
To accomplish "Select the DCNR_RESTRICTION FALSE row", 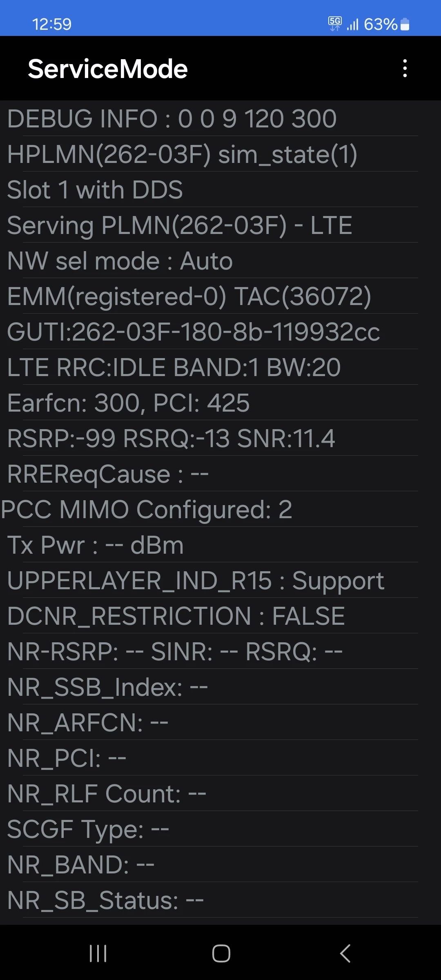I will coord(220,616).
